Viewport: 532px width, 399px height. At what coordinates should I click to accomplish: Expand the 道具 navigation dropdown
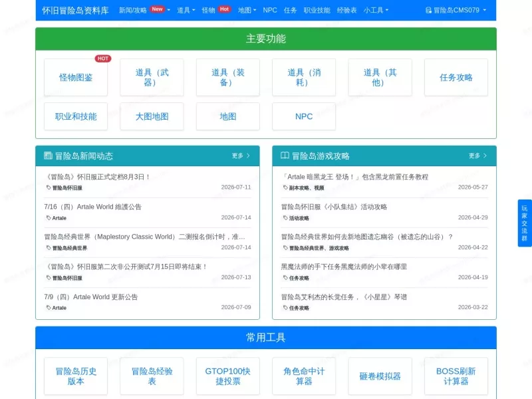coord(186,10)
